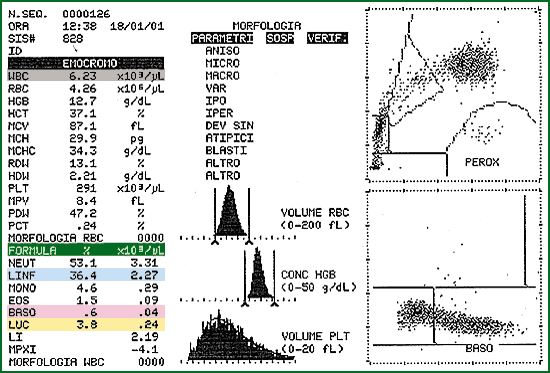This screenshot has height=373, width=550.
Task: Click the time value 12:38
Action: pos(79,26)
